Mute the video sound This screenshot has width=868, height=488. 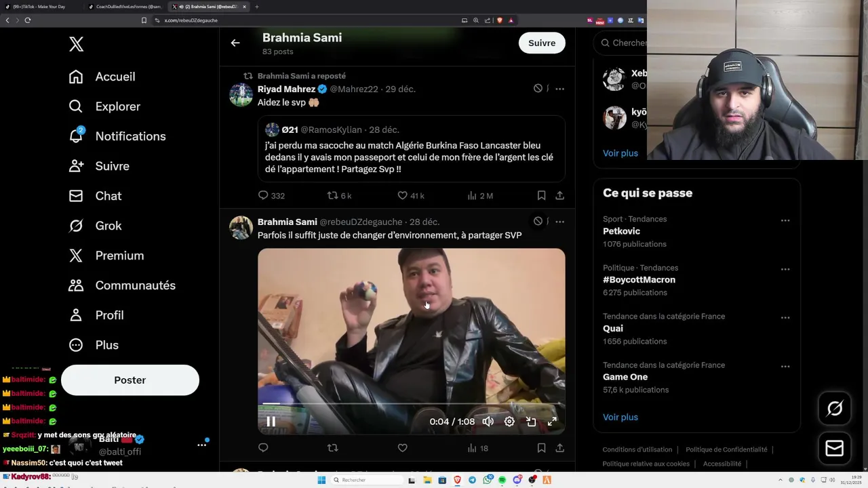pos(488,422)
